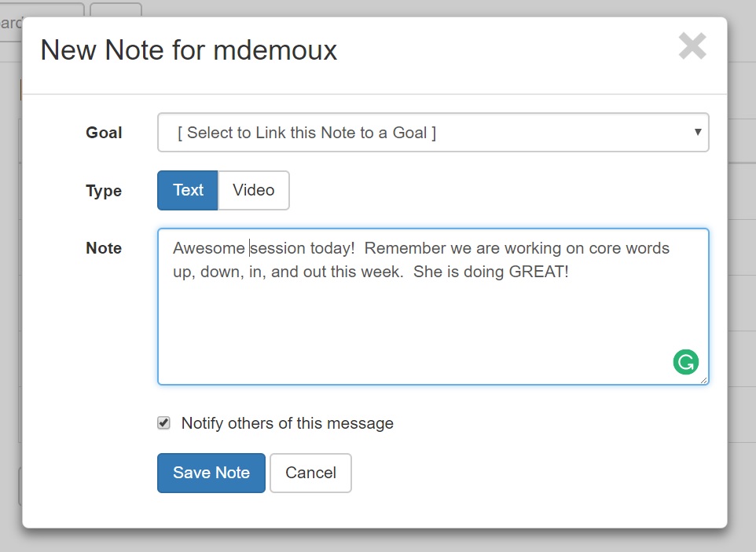Click the partially hidden button behind the dialog's top-left
The width and height of the screenshot is (756, 552).
click(x=116, y=10)
